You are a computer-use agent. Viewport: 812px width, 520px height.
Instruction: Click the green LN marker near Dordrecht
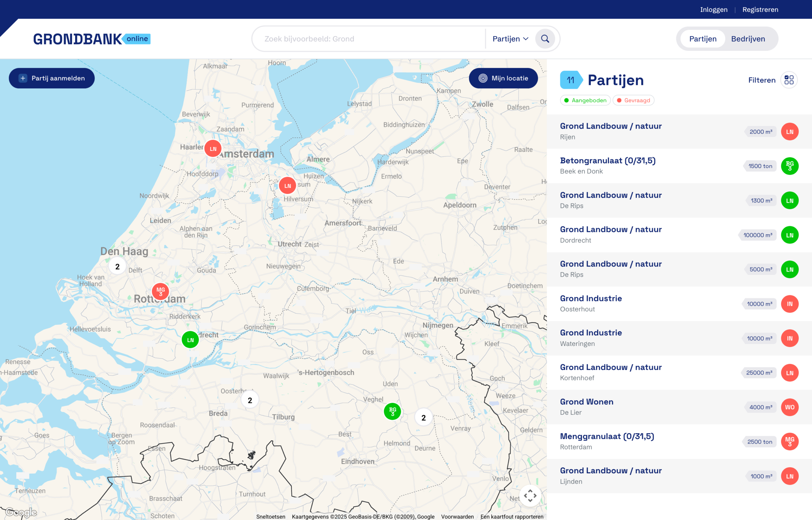(x=190, y=340)
